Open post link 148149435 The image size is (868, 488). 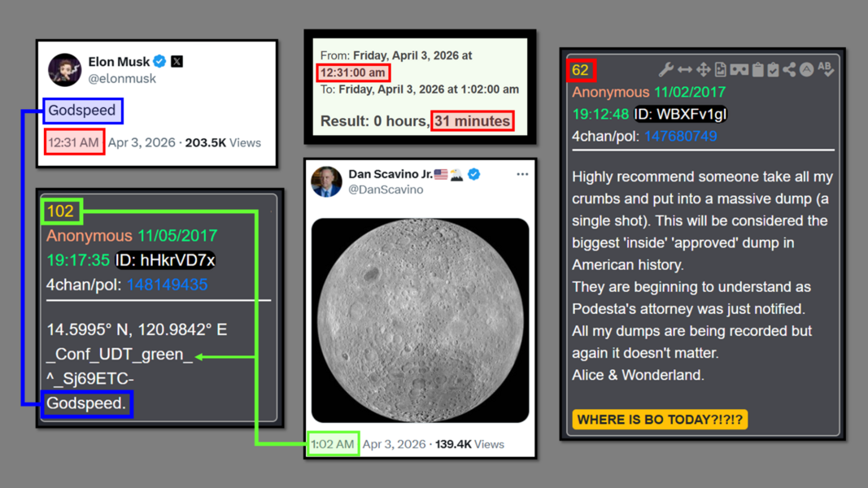click(x=167, y=285)
